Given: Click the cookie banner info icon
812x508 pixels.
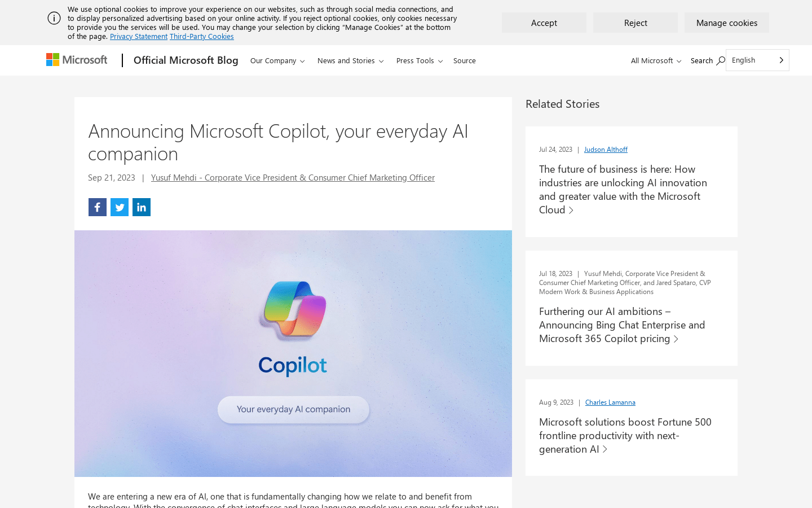Looking at the screenshot, I should (54, 17).
